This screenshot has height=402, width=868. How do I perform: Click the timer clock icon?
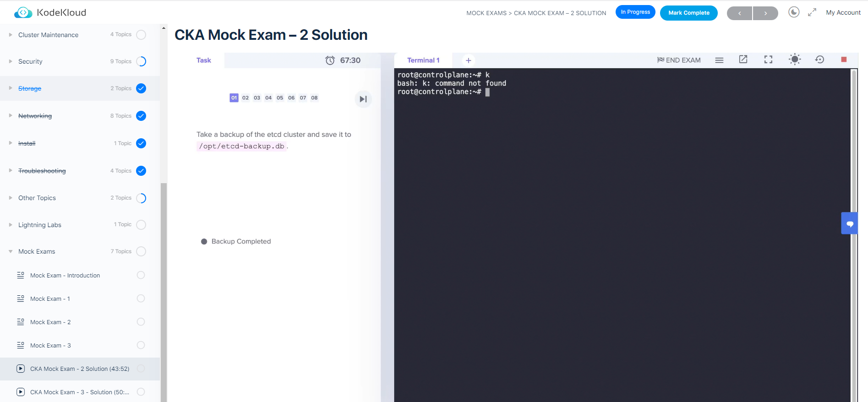pyautogui.click(x=330, y=60)
